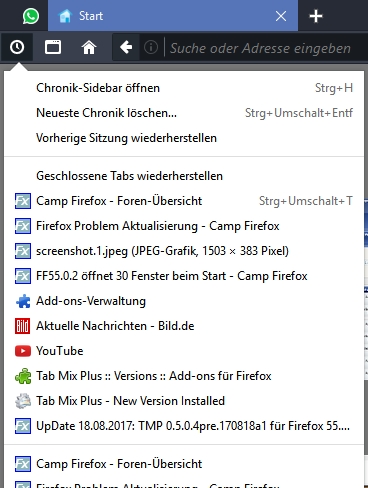
Task: Reopen Firefox Problem Aktualisierung entry
Action: (184, 226)
